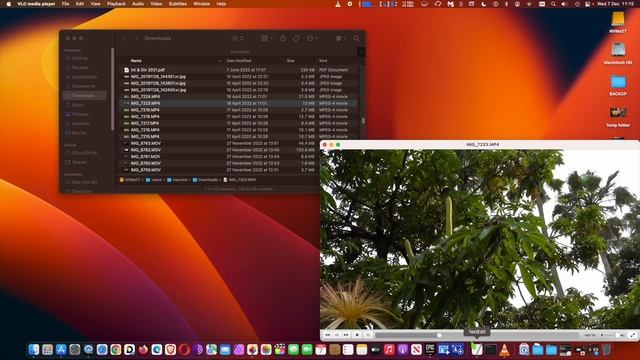This screenshot has height=360, width=640.
Task: Select Pictures in the Finder sidebar
Action: click(80, 114)
